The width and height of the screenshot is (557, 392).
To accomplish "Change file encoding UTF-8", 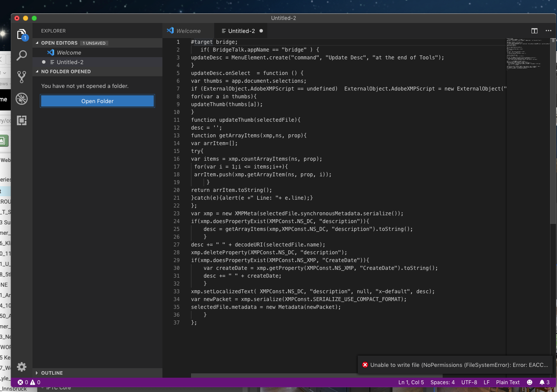I will (x=469, y=382).
